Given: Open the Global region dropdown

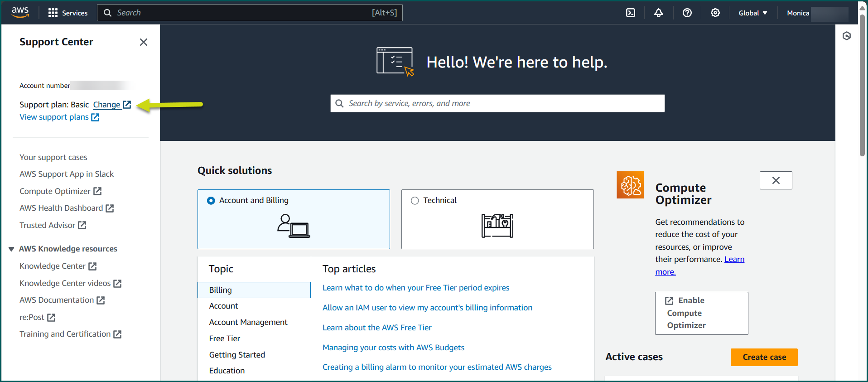Looking at the screenshot, I should point(753,13).
